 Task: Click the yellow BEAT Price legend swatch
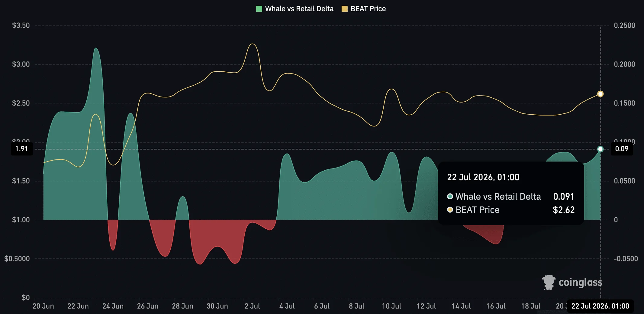tap(344, 9)
